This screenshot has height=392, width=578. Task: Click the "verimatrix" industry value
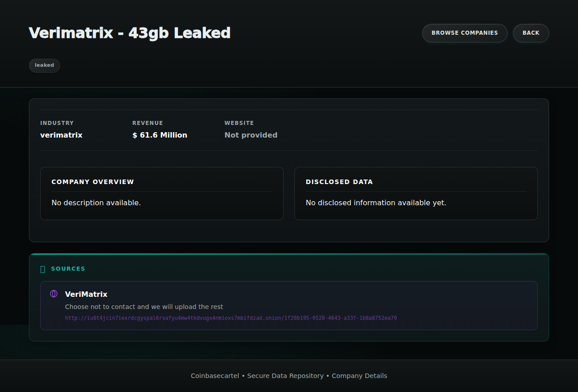point(61,135)
